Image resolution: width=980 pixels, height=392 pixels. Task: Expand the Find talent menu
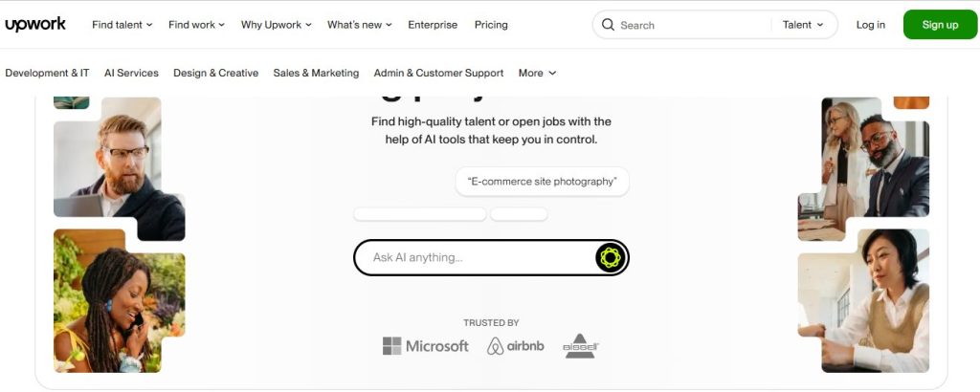point(122,25)
